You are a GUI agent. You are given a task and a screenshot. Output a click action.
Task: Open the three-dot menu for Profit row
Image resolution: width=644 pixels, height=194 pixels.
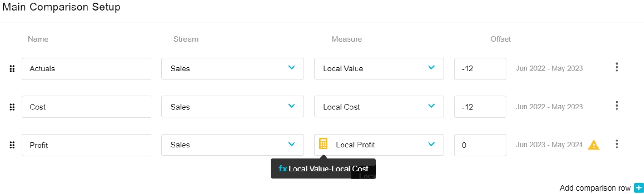pos(616,144)
